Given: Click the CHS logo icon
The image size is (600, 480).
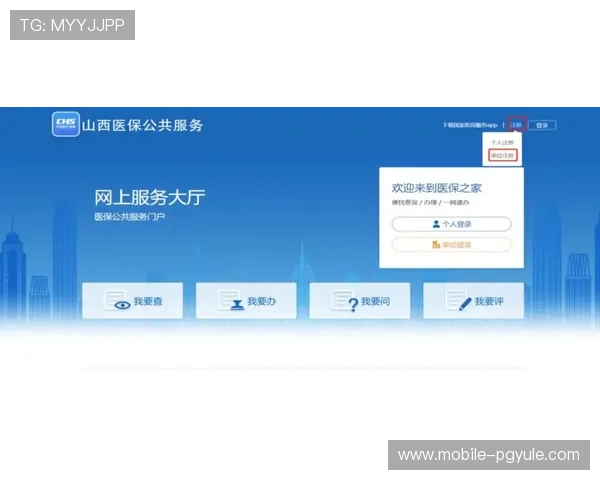Looking at the screenshot, I should (66, 124).
